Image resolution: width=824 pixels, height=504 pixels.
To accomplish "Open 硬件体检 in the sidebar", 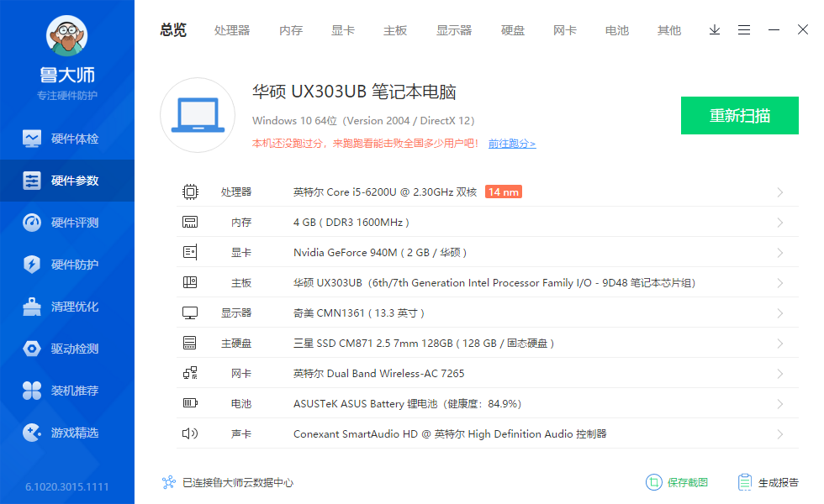I will (67, 139).
